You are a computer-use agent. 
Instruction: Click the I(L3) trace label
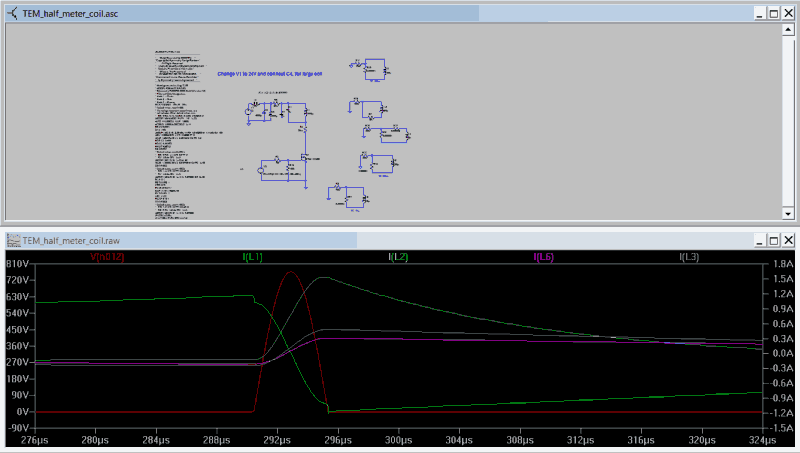[689, 257]
